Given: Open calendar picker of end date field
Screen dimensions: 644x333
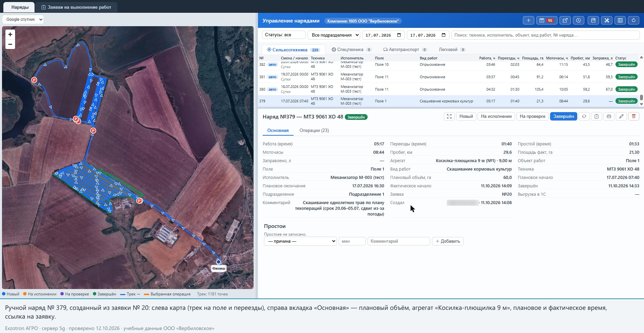Looking at the screenshot, I should click(x=443, y=35).
